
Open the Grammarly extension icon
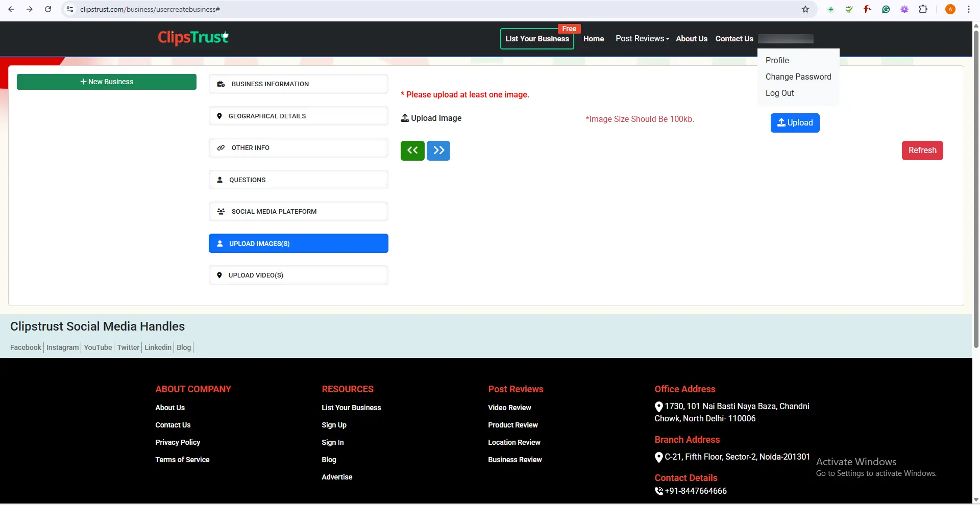(x=886, y=9)
